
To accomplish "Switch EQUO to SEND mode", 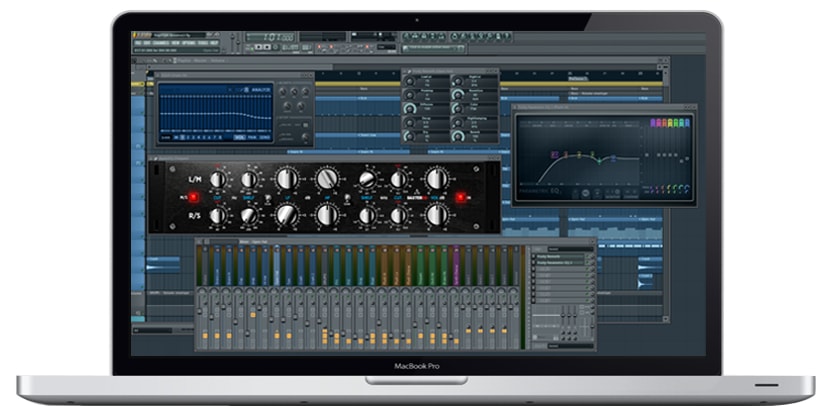I will tap(265, 137).
